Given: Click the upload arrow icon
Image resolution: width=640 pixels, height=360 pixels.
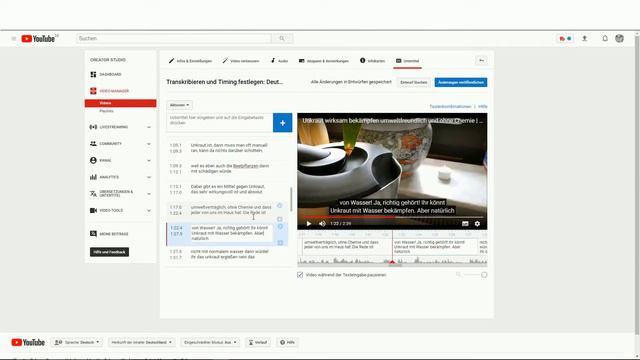Looking at the screenshot, I should click(584, 38).
